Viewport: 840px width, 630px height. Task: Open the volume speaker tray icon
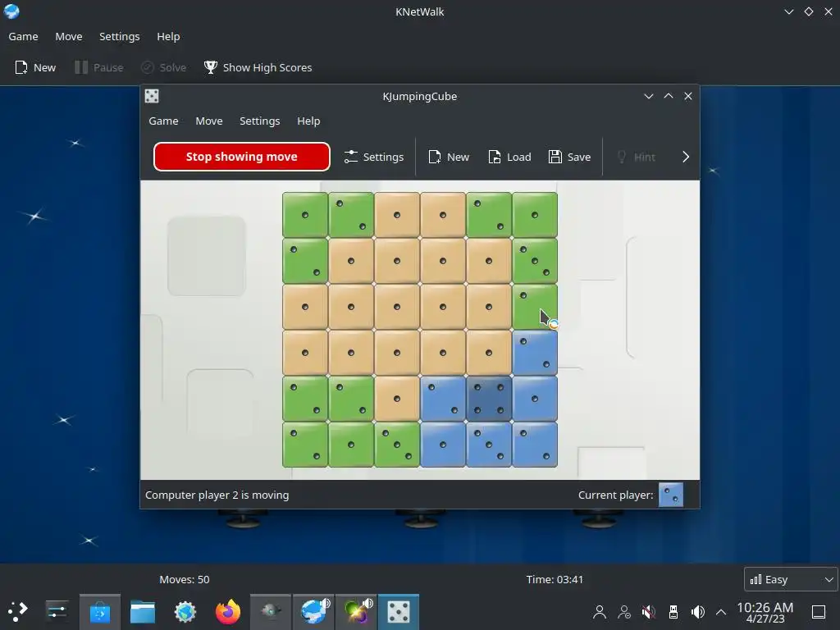[697, 612]
